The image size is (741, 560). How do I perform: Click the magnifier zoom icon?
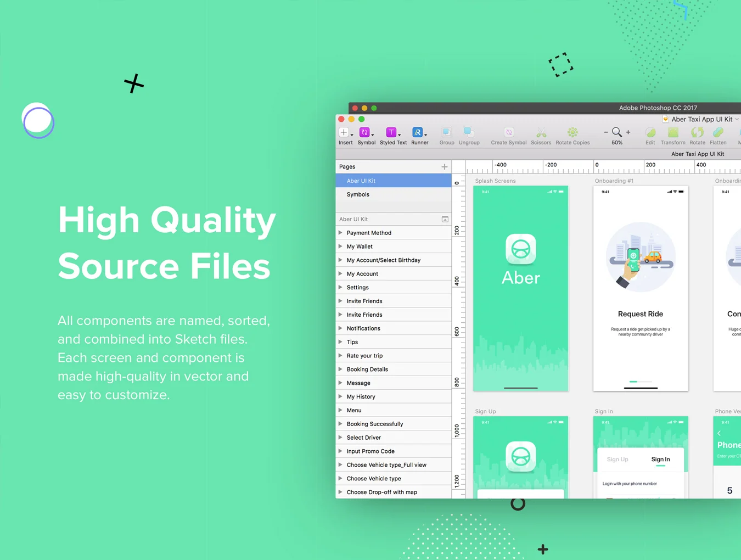coord(617,132)
